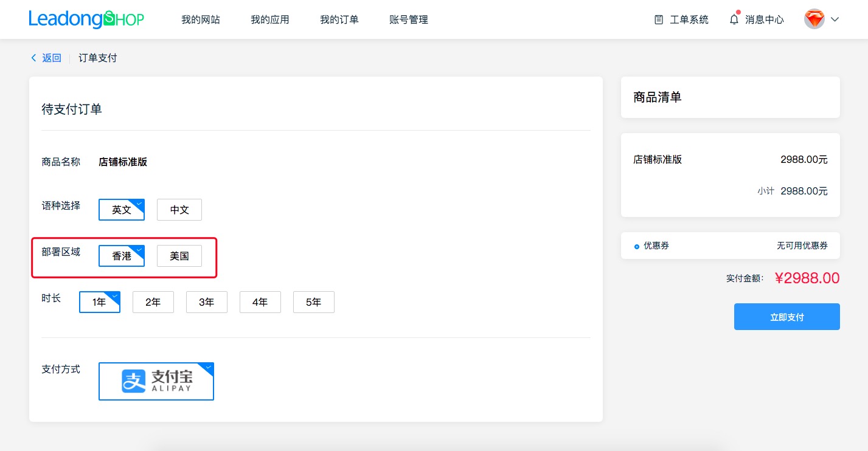Click the work order system icon
The image size is (868, 451).
pos(659,19)
